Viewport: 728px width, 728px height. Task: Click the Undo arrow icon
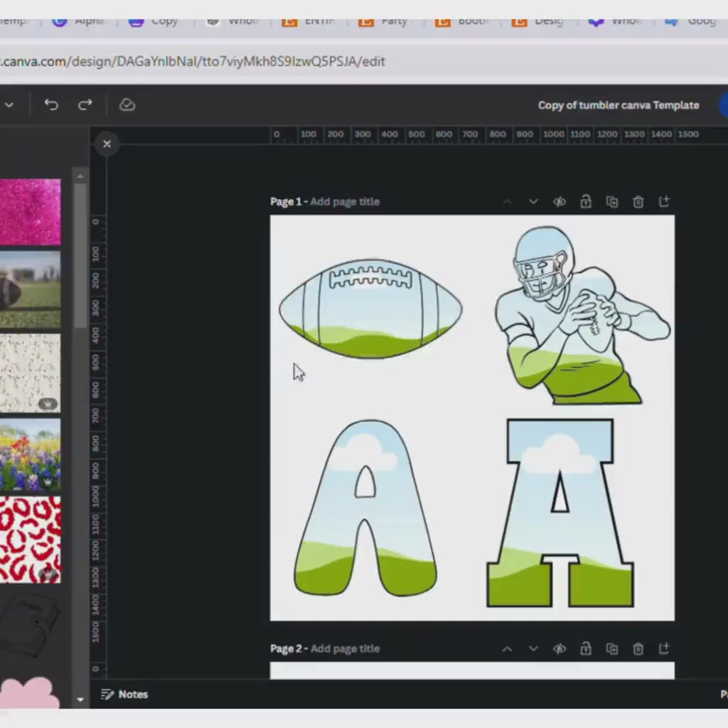pyautogui.click(x=51, y=105)
